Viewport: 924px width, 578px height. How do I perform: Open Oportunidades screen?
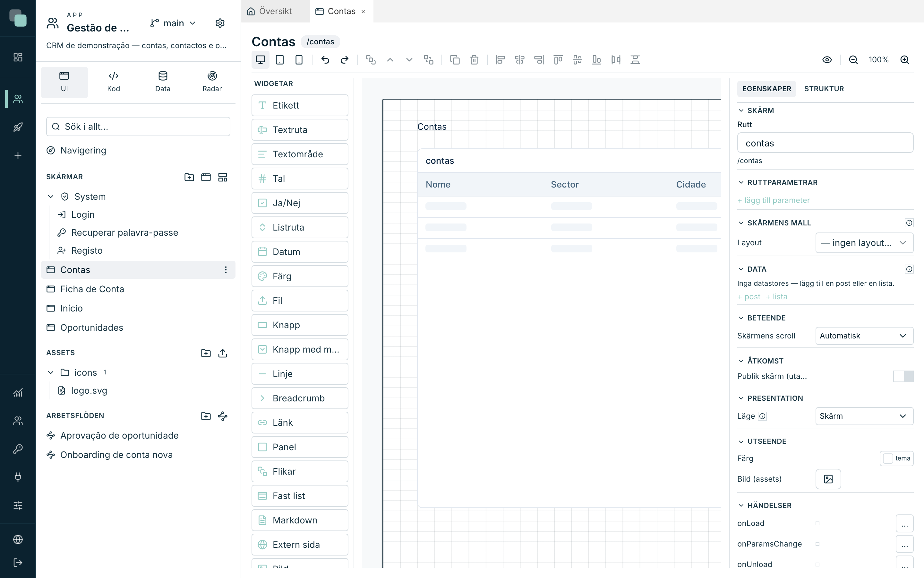(x=138, y=328)
